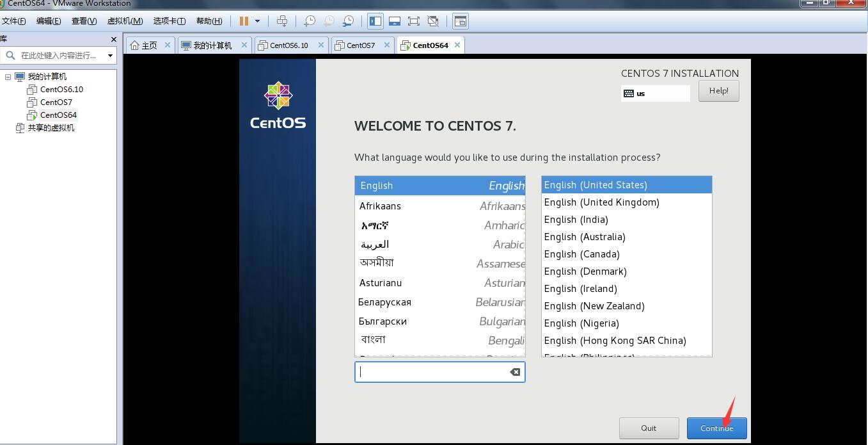Open the 虚拟机(M) menu
This screenshot has width=868, height=445.
coord(125,21)
